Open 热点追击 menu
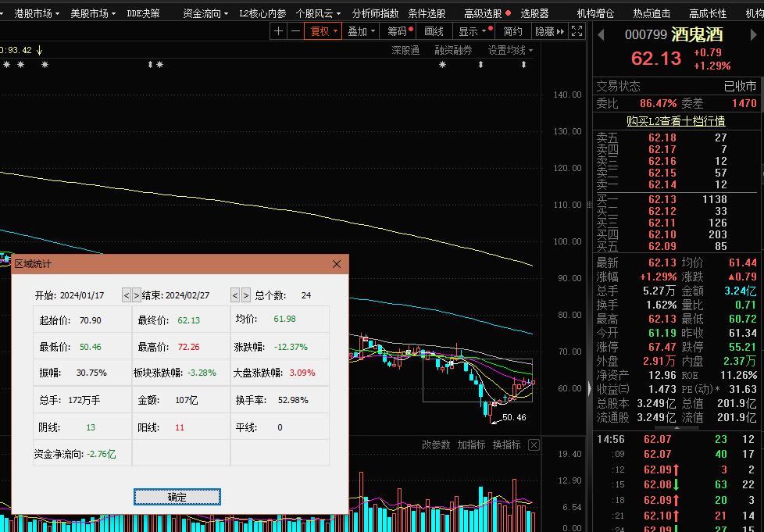This screenshot has height=532, width=764. [x=652, y=13]
